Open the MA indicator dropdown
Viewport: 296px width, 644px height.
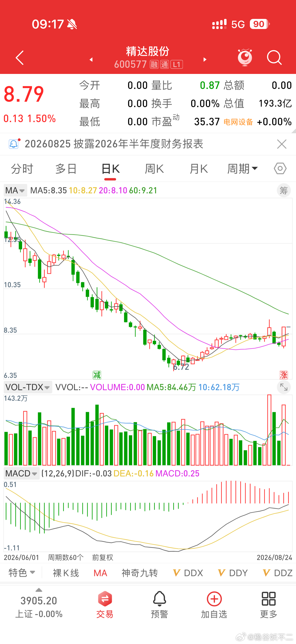[x=15, y=191]
